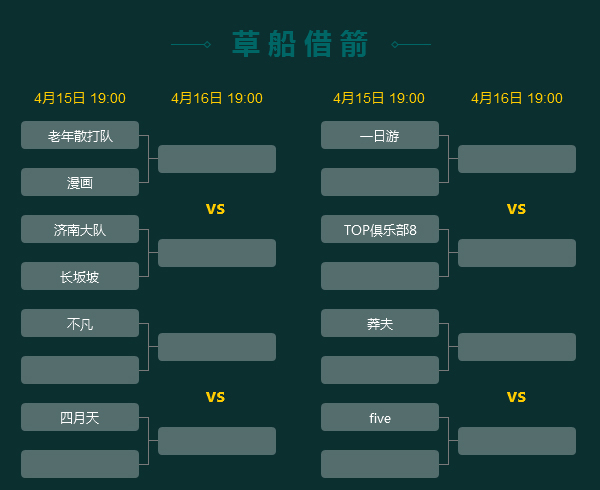Select the 长坂坡 team box
This screenshot has width=600, height=490.
[x=80, y=276]
